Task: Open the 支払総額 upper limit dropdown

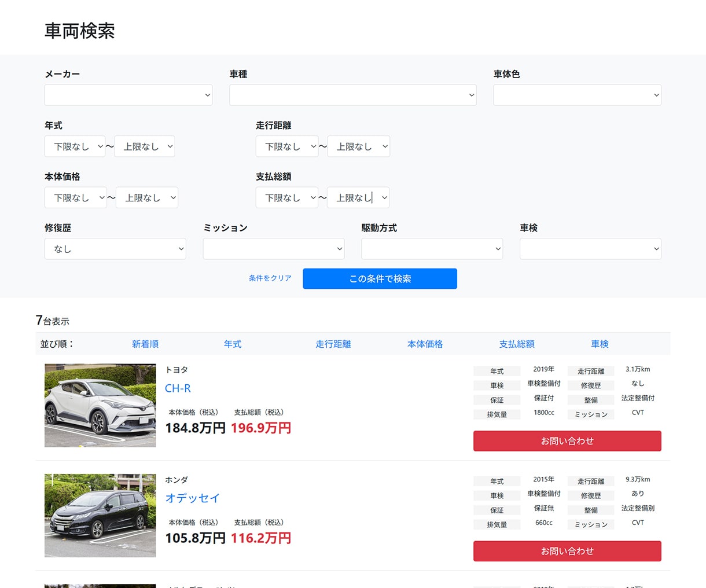Action: coord(358,197)
